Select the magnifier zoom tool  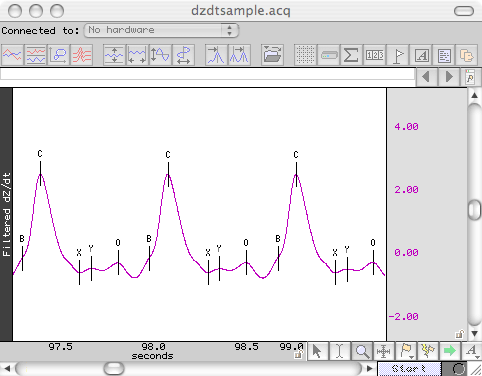coord(362,351)
